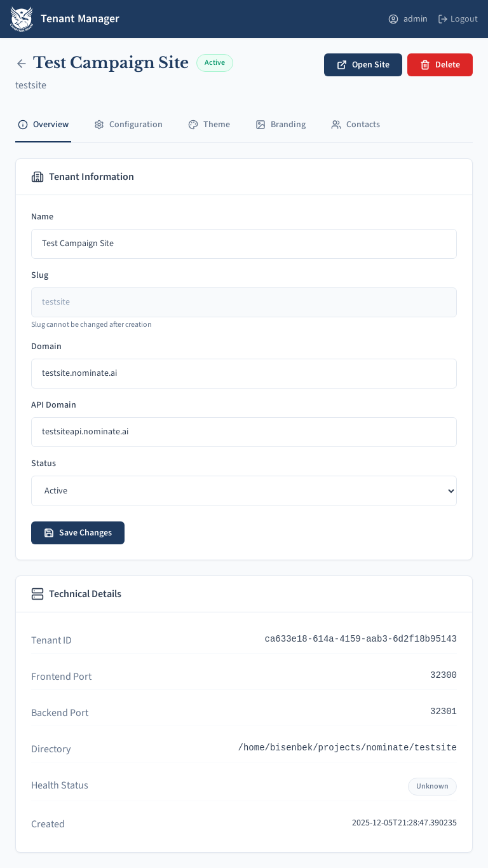Click the Technical Details server icon
The image size is (488, 868).
click(37, 594)
